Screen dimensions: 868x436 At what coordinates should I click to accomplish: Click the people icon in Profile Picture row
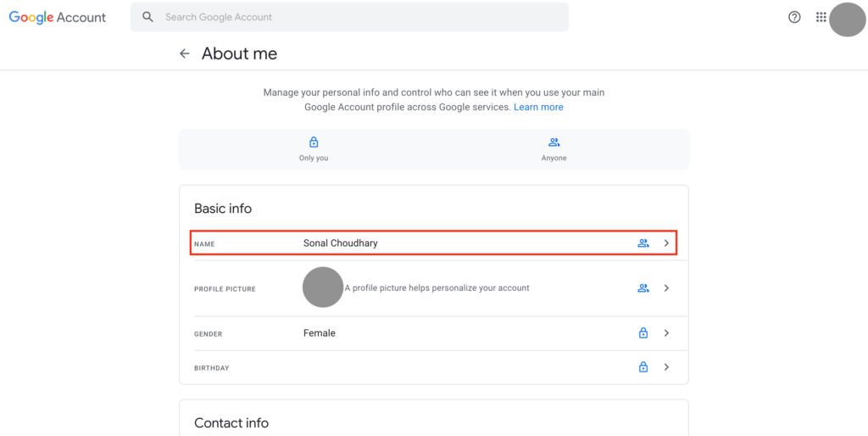coord(643,288)
